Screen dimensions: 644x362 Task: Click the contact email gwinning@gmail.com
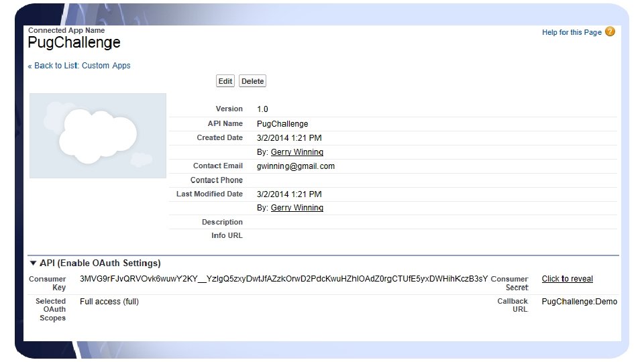point(296,166)
